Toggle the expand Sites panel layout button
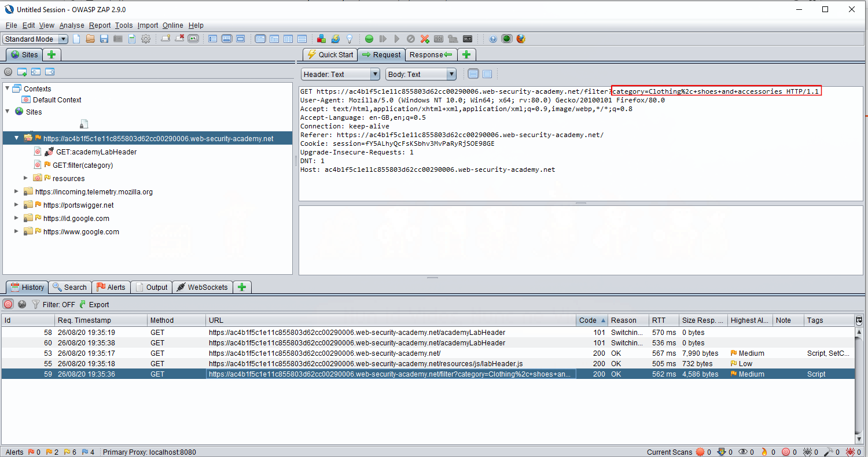The width and height of the screenshot is (868, 457). [212, 39]
